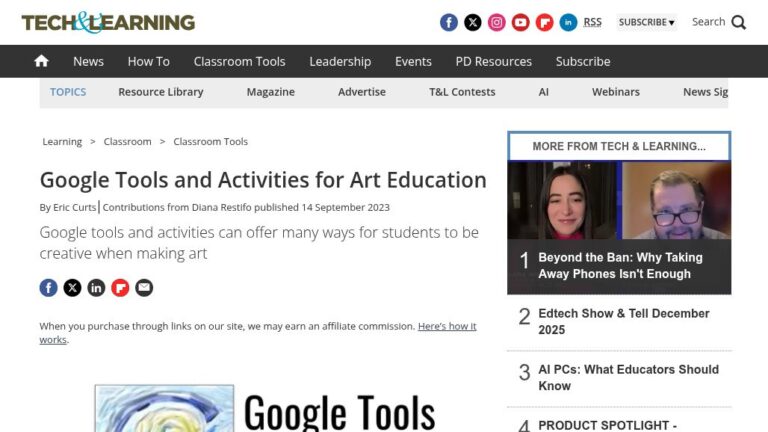Share article on Flipboard below subtitle

[x=120, y=288]
